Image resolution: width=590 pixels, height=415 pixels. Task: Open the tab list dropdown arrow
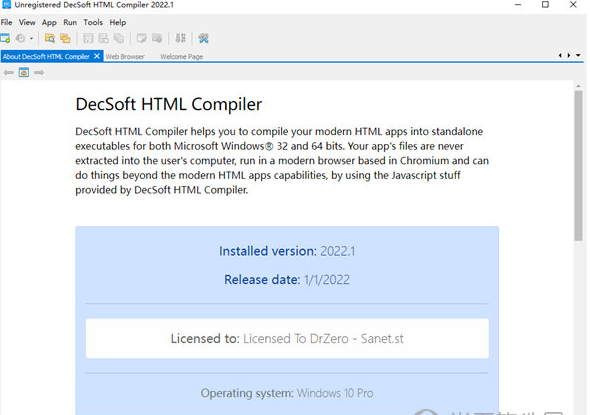[578, 55]
